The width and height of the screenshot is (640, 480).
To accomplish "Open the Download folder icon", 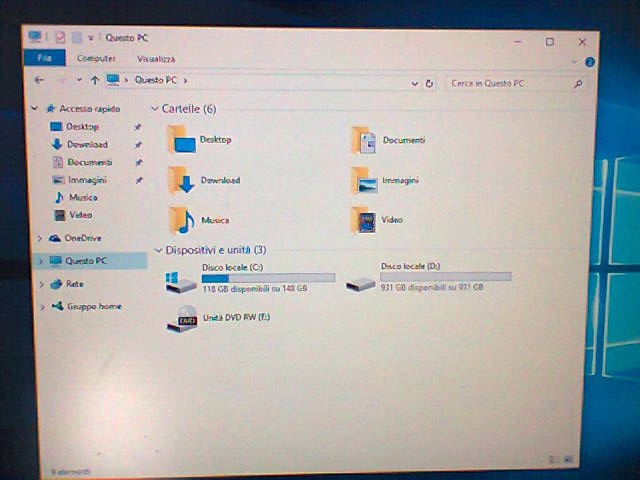I will [x=183, y=180].
